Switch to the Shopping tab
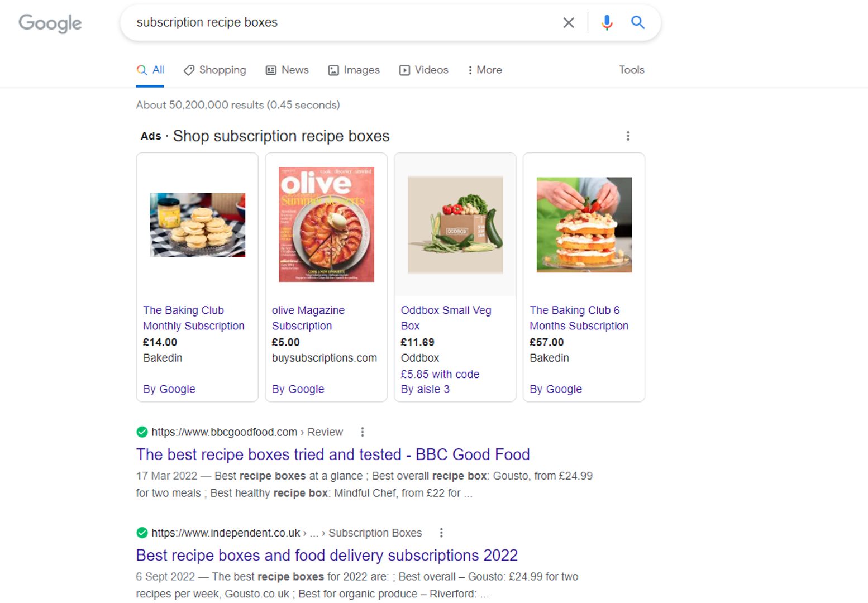This screenshot has height=603, width=868. click(215, 70)
